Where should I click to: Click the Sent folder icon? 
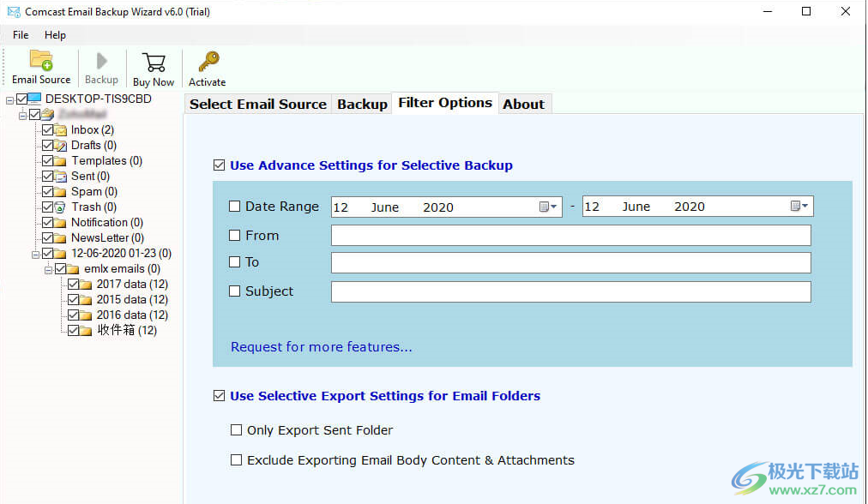[x=61, y=177]
